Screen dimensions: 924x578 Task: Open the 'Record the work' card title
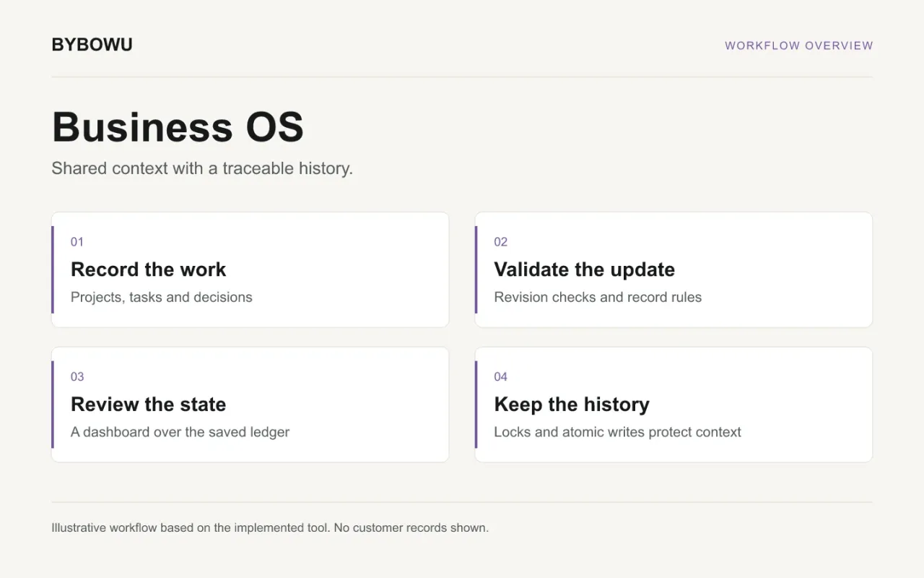pyautogui.click(x=149, y=269)
